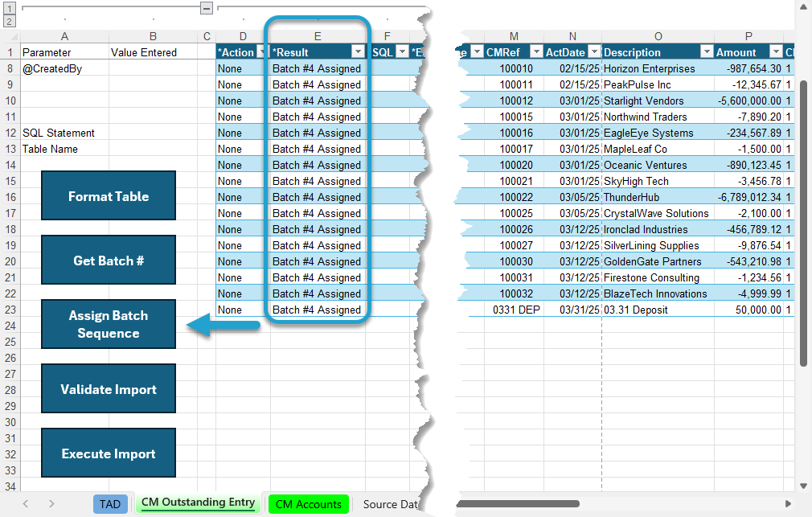This screenshot has width=812, height=517.
Task: Select outline level 2 button
Action: (10, 21)
